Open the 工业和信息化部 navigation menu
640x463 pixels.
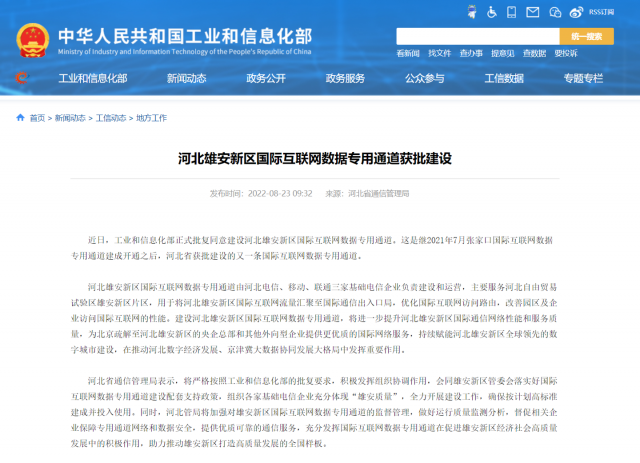coord(93,77)
